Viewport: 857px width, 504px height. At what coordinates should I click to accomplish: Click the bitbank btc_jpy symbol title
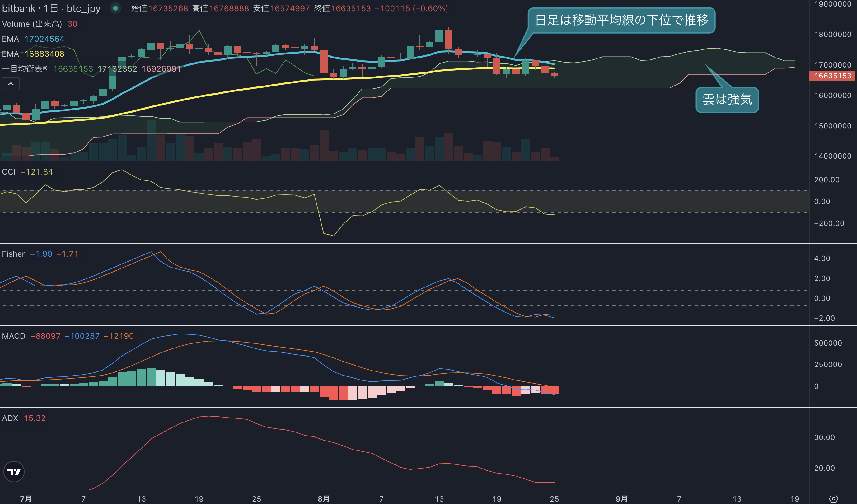(x=51, y=8)
